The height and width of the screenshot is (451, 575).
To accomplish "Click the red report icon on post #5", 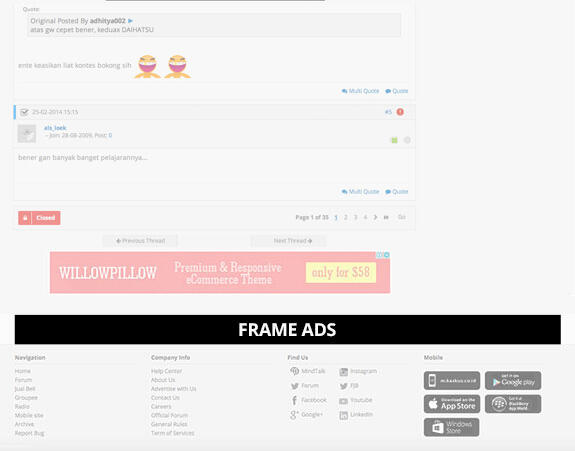I will point(400,112).
